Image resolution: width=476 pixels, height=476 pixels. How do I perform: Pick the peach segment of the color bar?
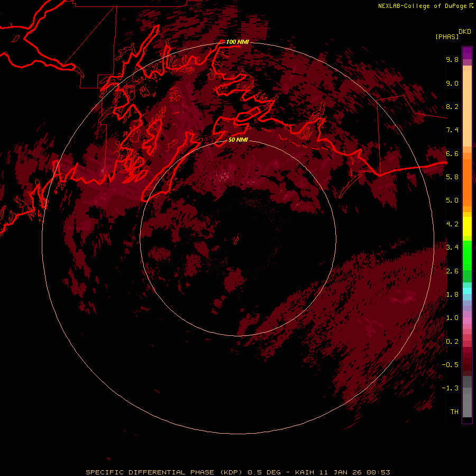pos(467,108)
